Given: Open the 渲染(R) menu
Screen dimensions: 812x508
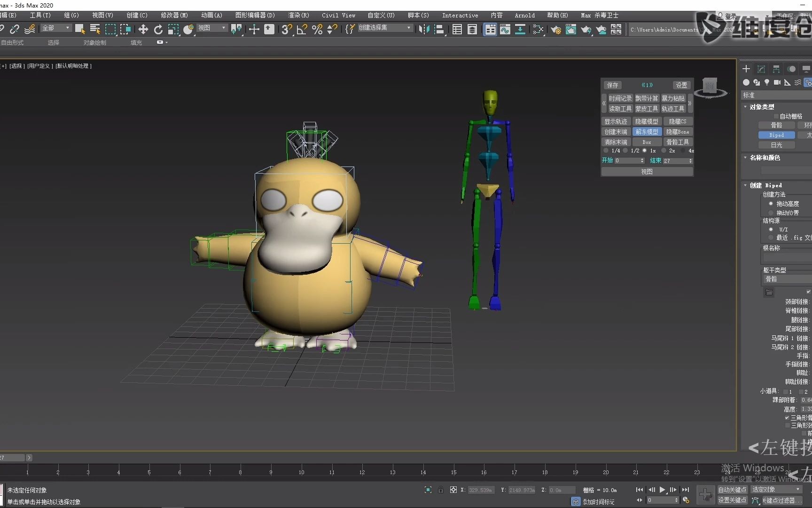Looking at the screenshot, I should pos(298,15).
